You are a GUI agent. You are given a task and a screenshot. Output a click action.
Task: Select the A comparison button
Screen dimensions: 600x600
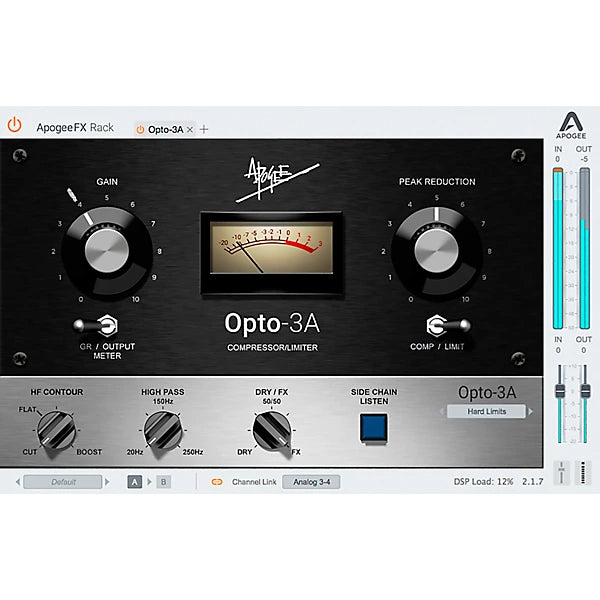click(x=134, y=481)
